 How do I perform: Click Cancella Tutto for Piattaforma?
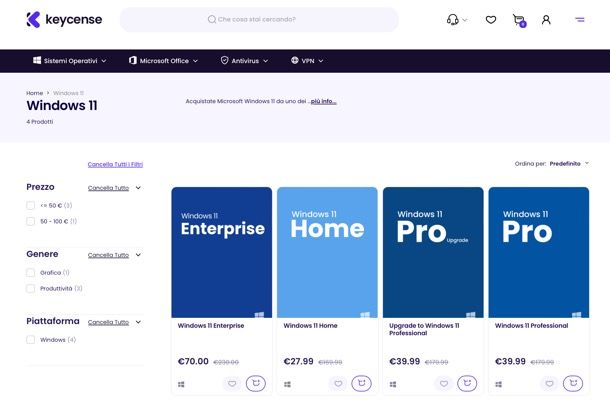point(108,323)
